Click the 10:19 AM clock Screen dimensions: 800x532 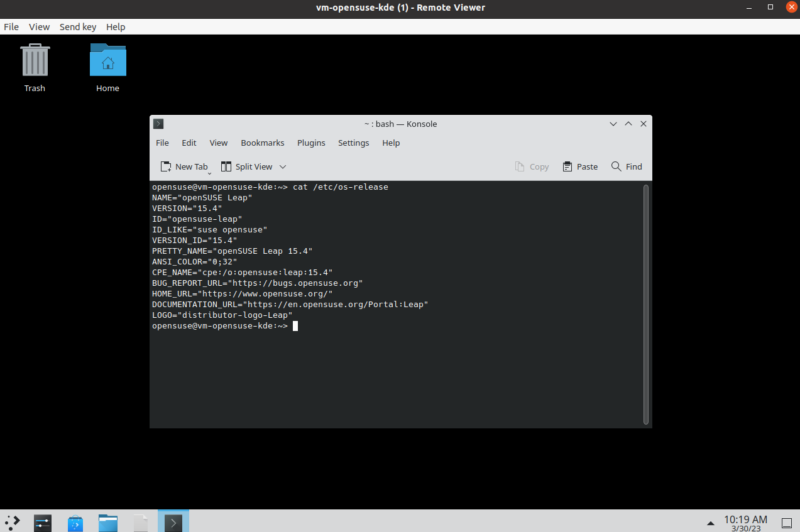pos(745,522)
